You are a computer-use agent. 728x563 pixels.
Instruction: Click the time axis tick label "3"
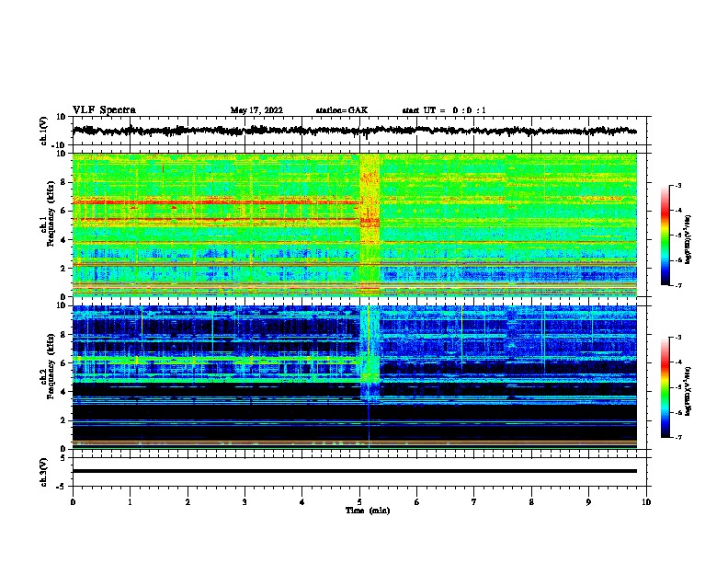pyautogui.click(x=245, y=502)
